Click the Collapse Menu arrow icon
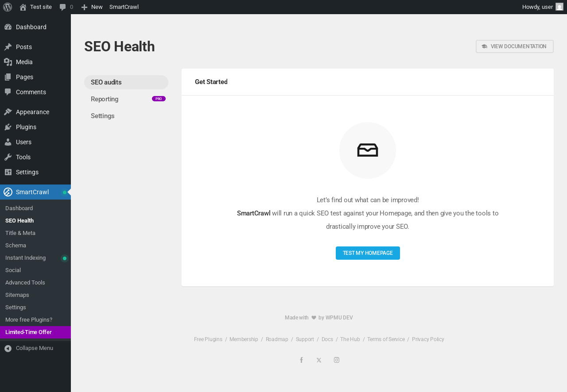The height and width of the screenshot is (392, 567). click(x=8, y=349)
